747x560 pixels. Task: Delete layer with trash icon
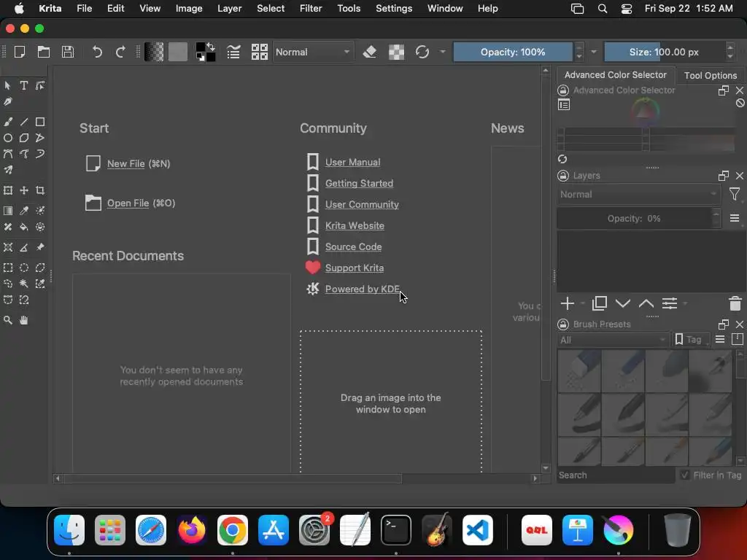[x=735, y=303]
